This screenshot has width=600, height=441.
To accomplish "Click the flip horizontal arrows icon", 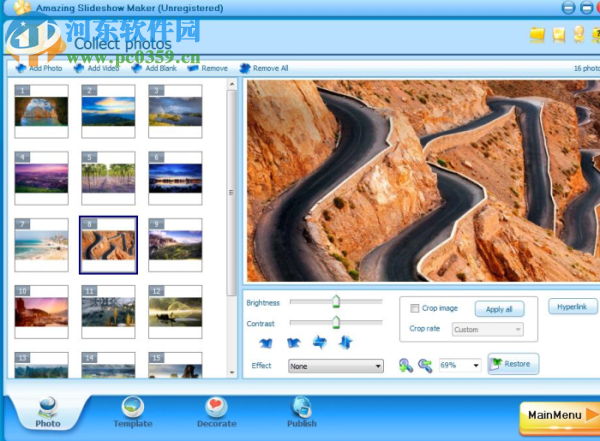I will pyautogui.click(x=320, y=342).
